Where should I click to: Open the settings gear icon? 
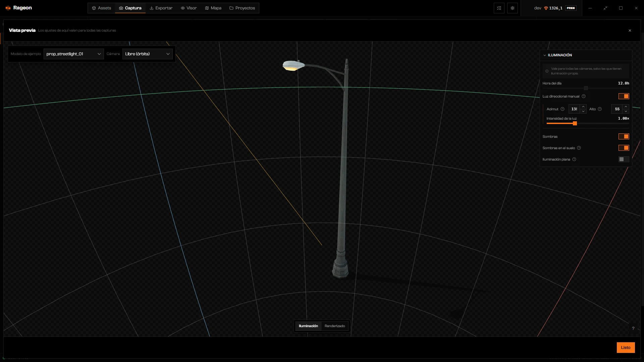coord(513,8)
